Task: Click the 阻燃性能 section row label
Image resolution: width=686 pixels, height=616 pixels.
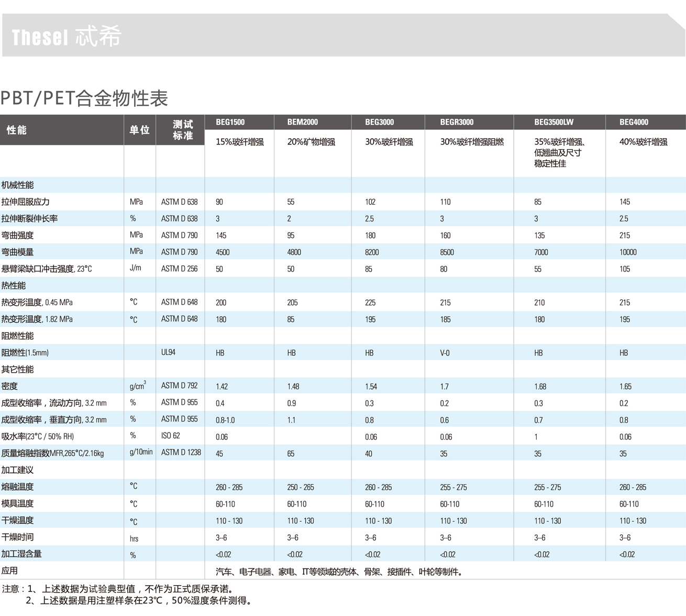Action: click(17, 336)
